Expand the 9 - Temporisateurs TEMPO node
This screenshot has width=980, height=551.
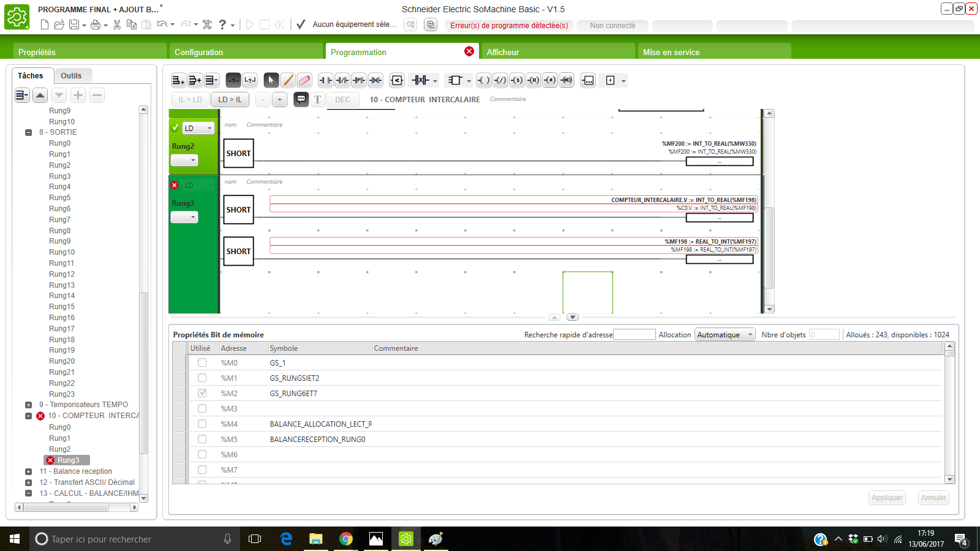point(28,405)
